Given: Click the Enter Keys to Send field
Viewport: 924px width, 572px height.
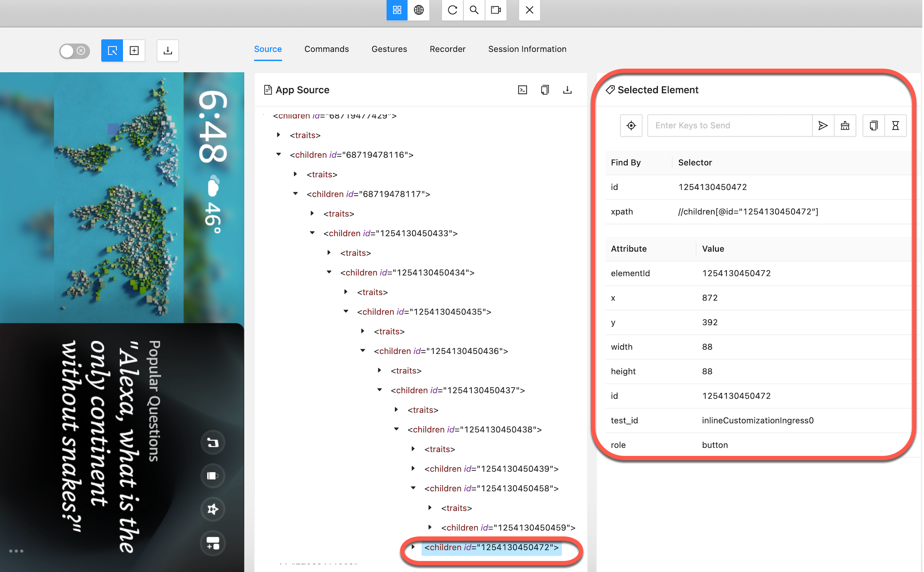Looking at the screenshot, I should 730,125.
